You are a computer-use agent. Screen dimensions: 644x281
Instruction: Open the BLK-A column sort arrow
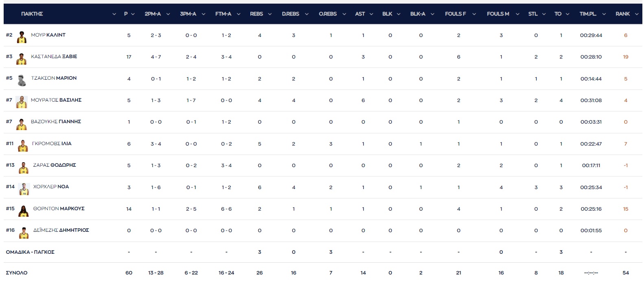tap(432, 14)
